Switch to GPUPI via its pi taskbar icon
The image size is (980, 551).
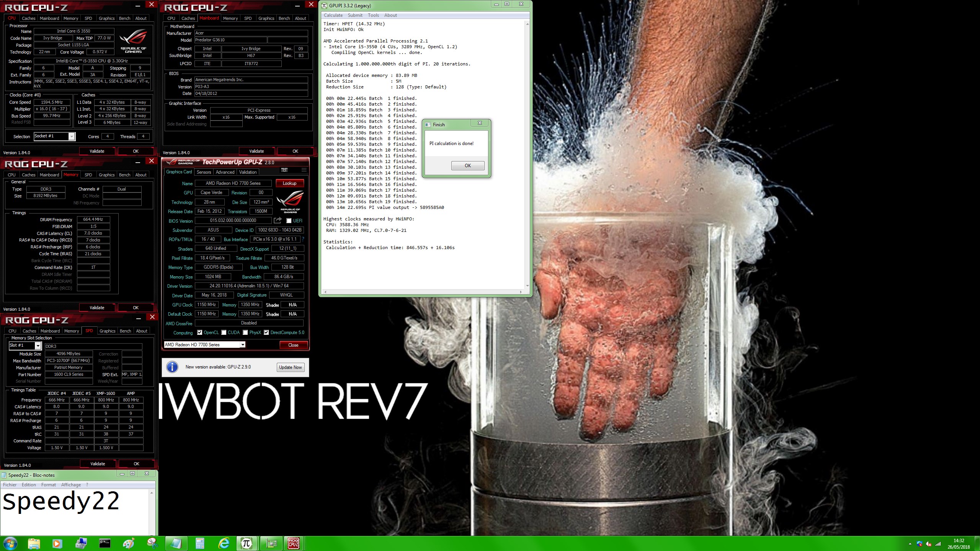pos(247,543)
